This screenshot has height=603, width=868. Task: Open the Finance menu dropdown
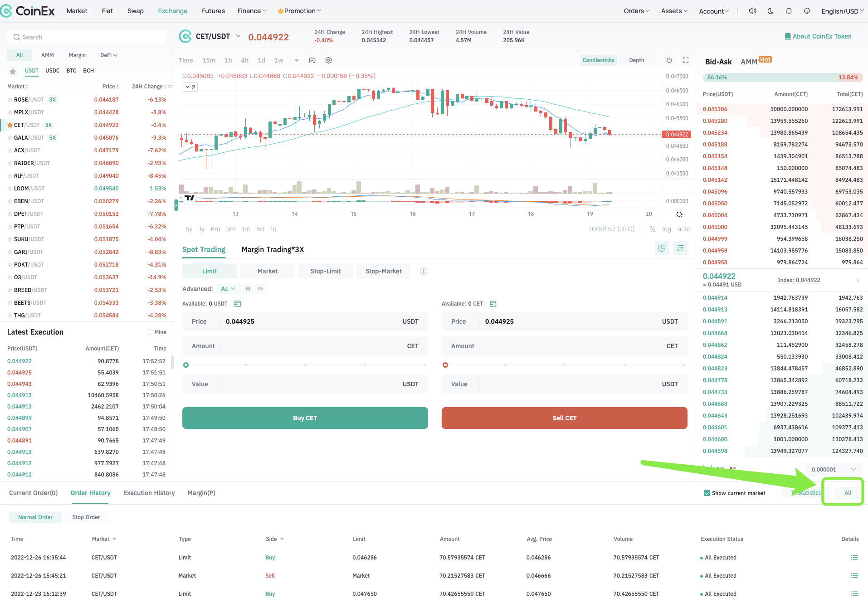pyautogui.click(x=252, y=11)
